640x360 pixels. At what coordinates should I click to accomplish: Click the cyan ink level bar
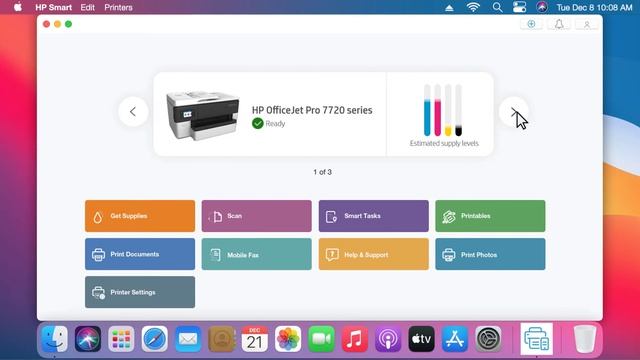[427, 110]
